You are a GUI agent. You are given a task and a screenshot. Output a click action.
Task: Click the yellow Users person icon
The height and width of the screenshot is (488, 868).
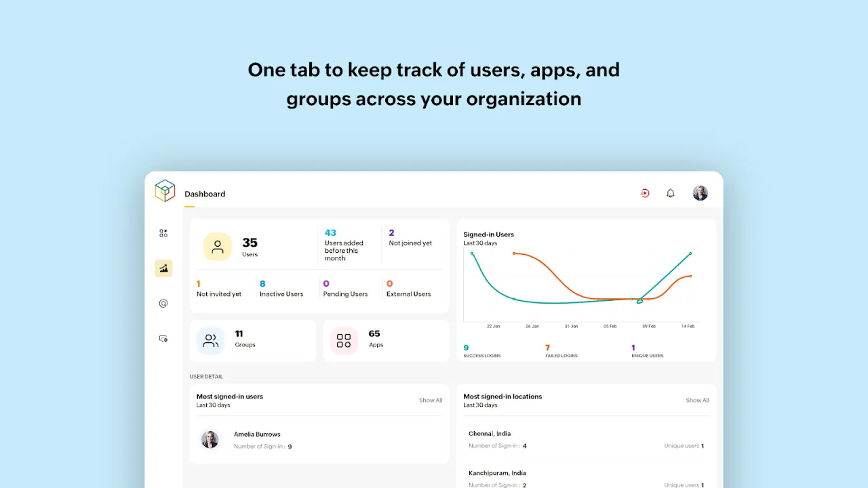pyautogui.click(x=218, y=247)
